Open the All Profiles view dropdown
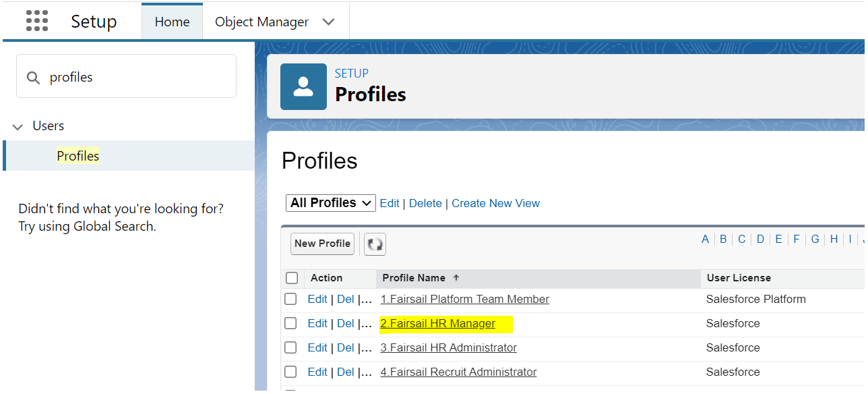 tap(330, 203)
